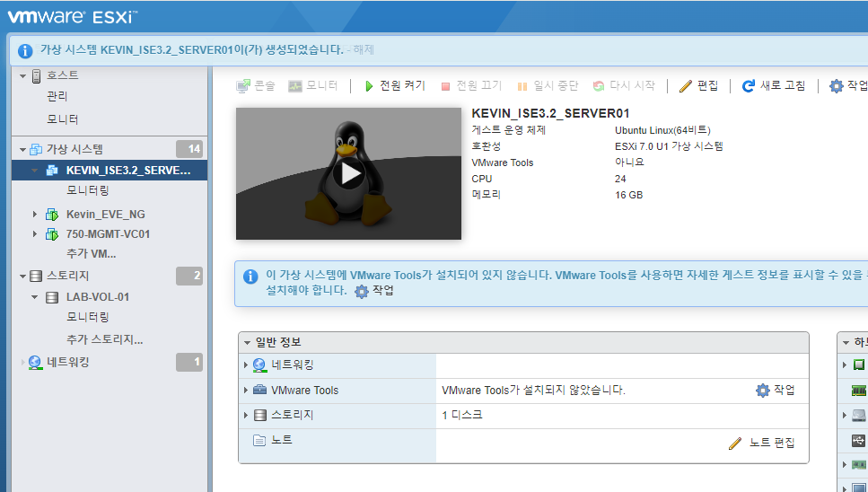The image size is (868, 492).
Task: Click the 14 badge beside 가상 시스템
Action: pos(189,149)
